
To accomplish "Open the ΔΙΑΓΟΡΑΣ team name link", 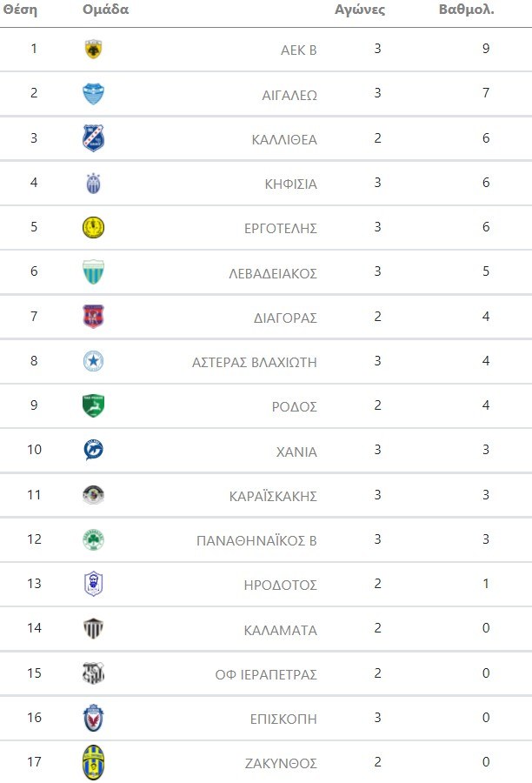I will click(x=285, y=318).
